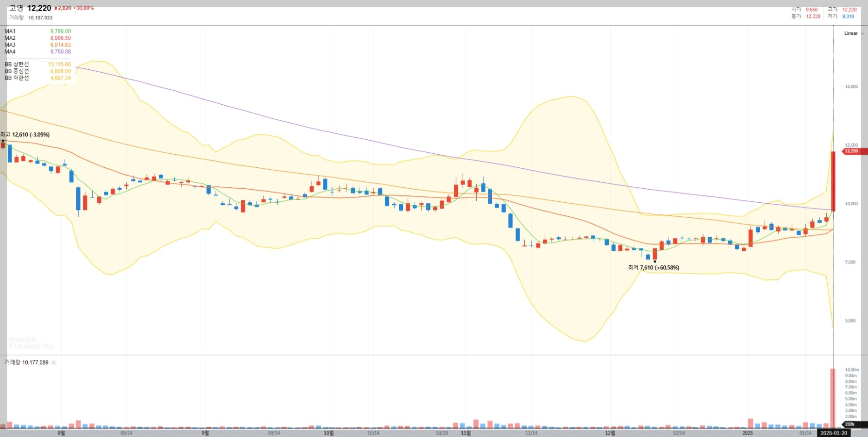
Task: Open the Linear scale dropdown
Action: 854,33
